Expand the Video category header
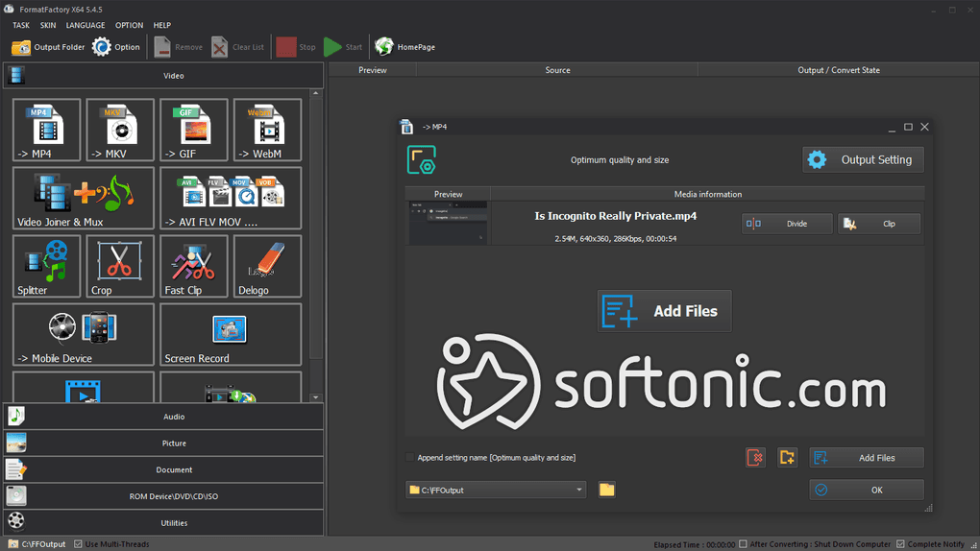Image resolution: width=980 pixels, height=551 pixels. pyautogui.click(x=163, y=76)
